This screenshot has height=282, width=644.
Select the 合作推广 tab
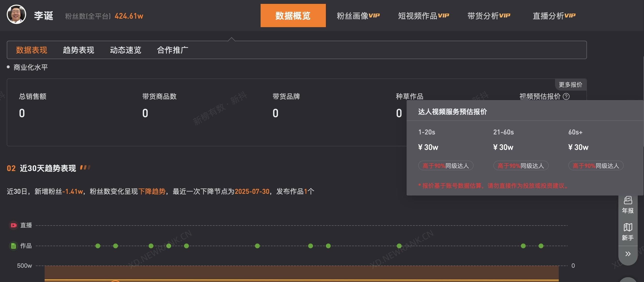point(173,50)
